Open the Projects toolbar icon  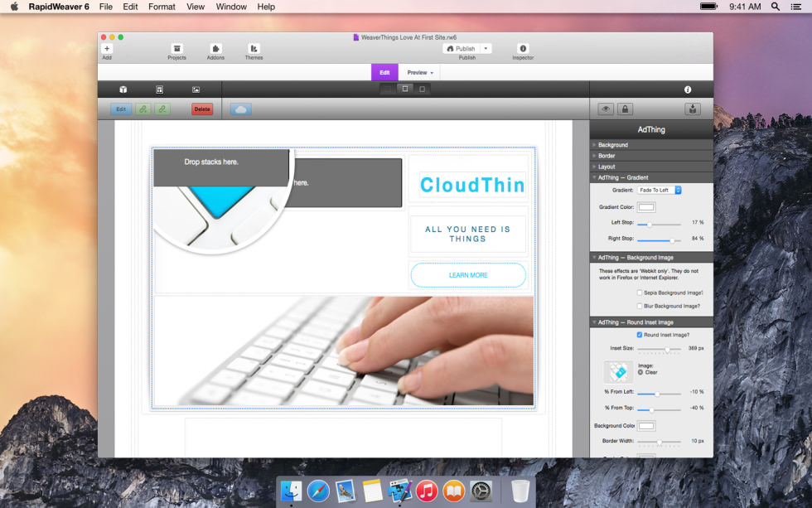(176, 49)
